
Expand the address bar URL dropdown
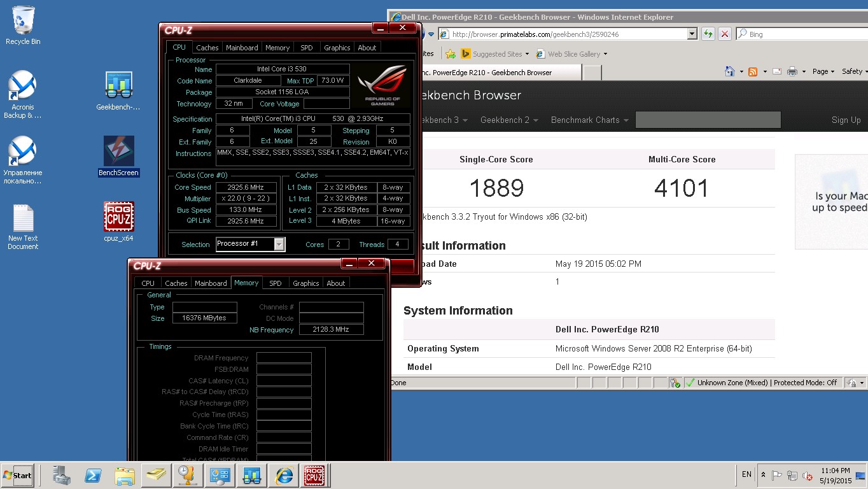pos(692,34)
